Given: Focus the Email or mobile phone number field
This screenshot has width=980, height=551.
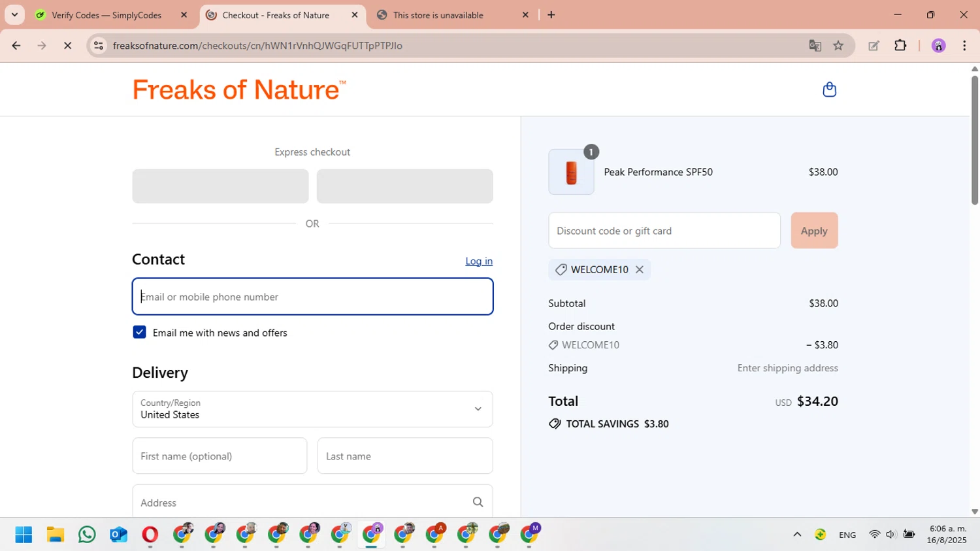Looking at the screenshot, I should tap(312, 297).
